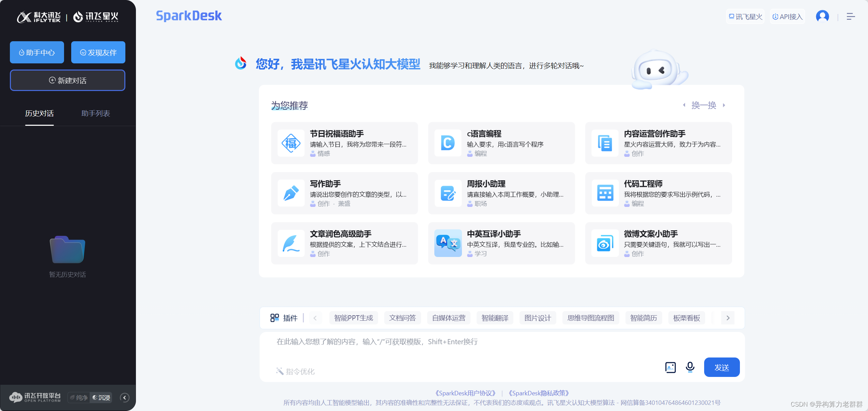Viewport: 868px width, 411px height.
Task: Select the 智能简历 plugin
Action: pos(644,318)
